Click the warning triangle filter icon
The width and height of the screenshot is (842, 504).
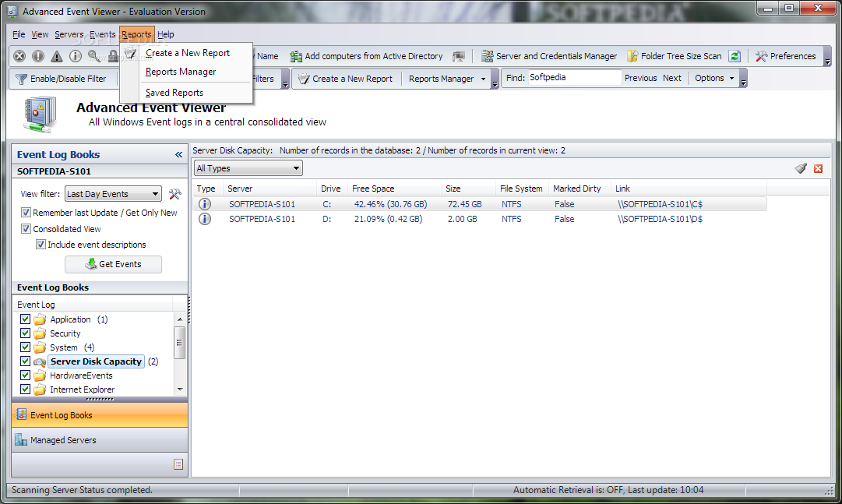tap(56, 56)
